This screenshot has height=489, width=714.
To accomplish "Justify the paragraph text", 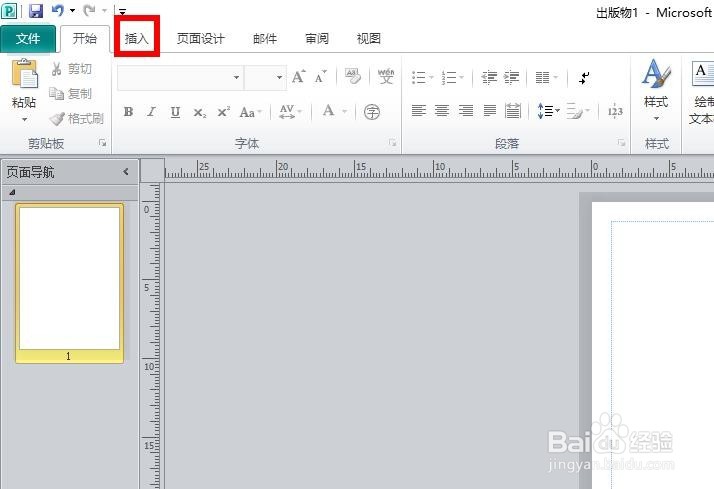I will [490, 111].
